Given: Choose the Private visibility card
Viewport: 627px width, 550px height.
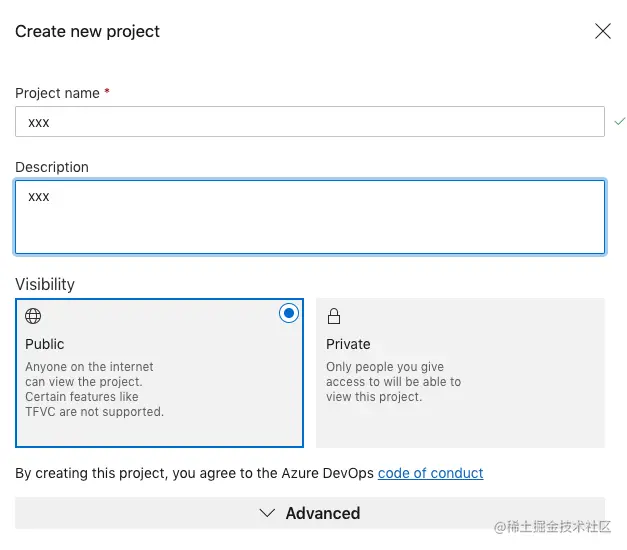Looking at the screenshot, I should coord(460,372).
